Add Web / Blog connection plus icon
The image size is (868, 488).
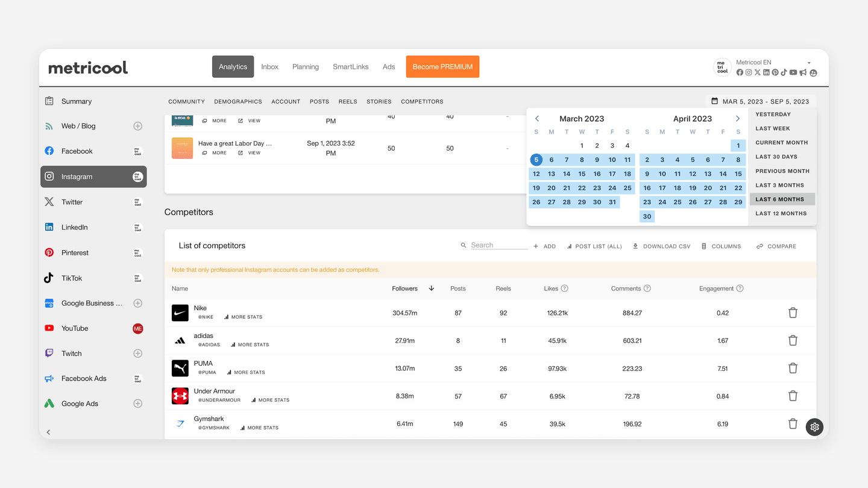[137, 126]
